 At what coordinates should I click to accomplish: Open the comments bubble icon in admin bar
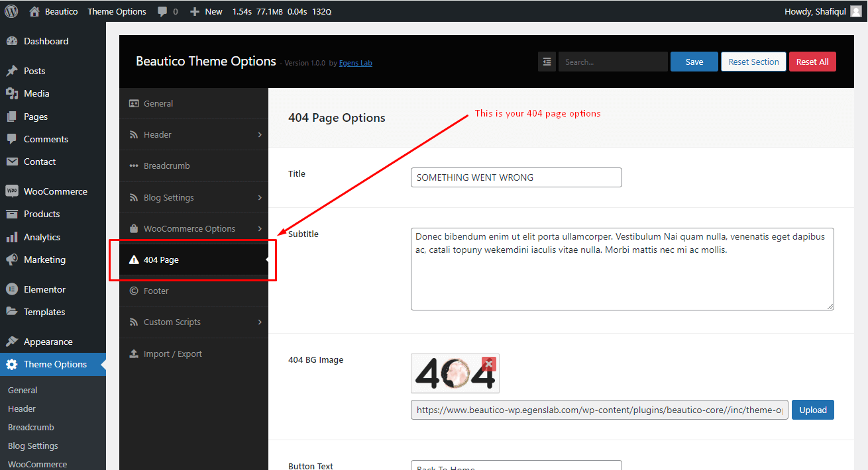[162, 11]
